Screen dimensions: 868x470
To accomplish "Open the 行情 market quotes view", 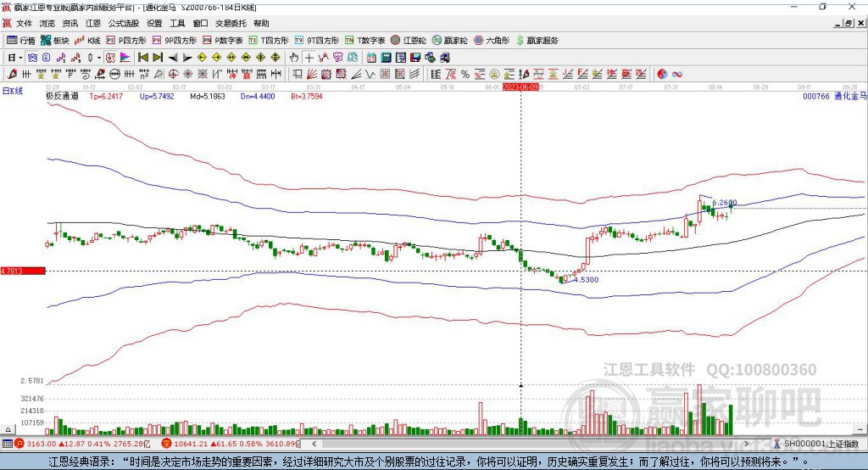I will (x=20, y=41).
